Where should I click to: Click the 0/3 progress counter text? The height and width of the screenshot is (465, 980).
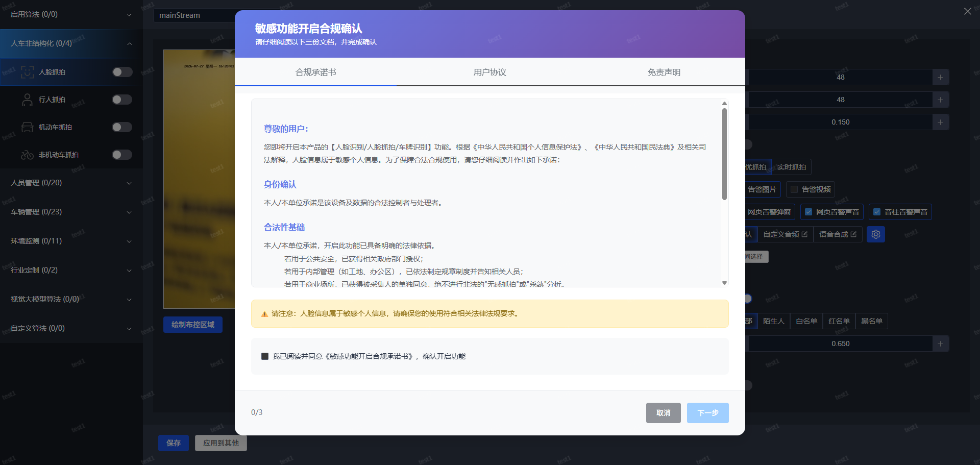coord(257,412)
